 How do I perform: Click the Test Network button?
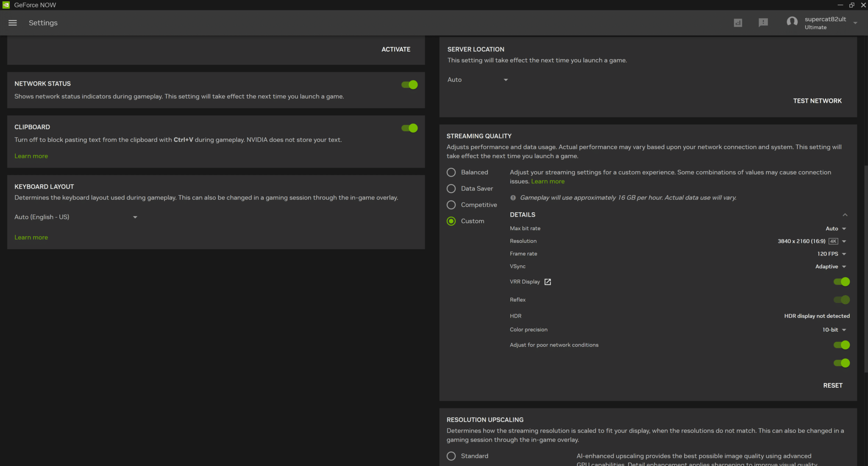817,100
